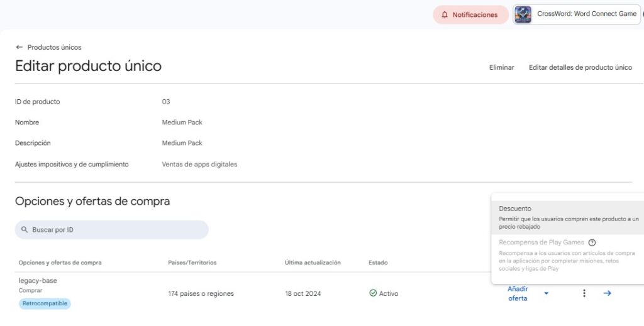This screenshot has width=644, height=326.
Task: Click the magnifier icon in search box
Action: pos(25,230)
